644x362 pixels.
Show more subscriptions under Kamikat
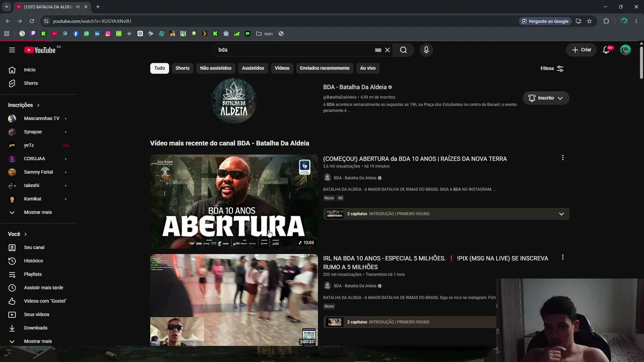coord(38,212)
